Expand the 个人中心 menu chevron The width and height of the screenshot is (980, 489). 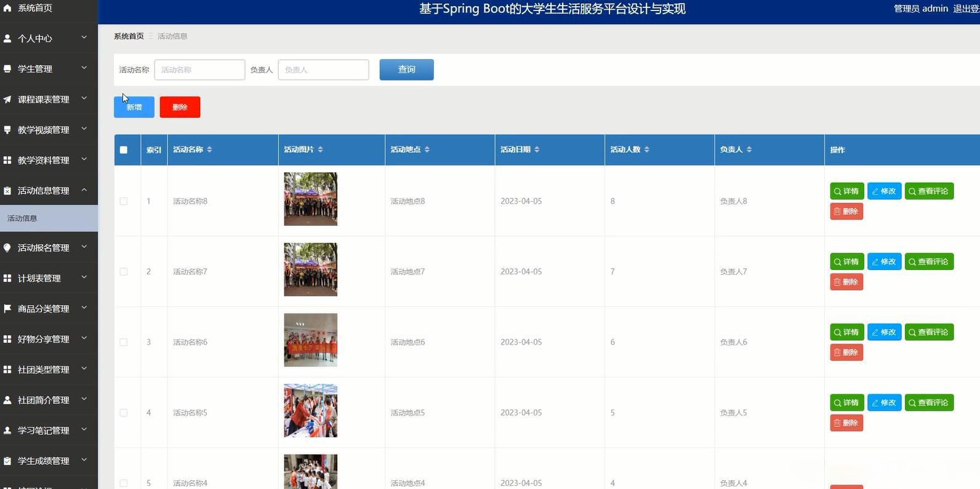point(84,38)
